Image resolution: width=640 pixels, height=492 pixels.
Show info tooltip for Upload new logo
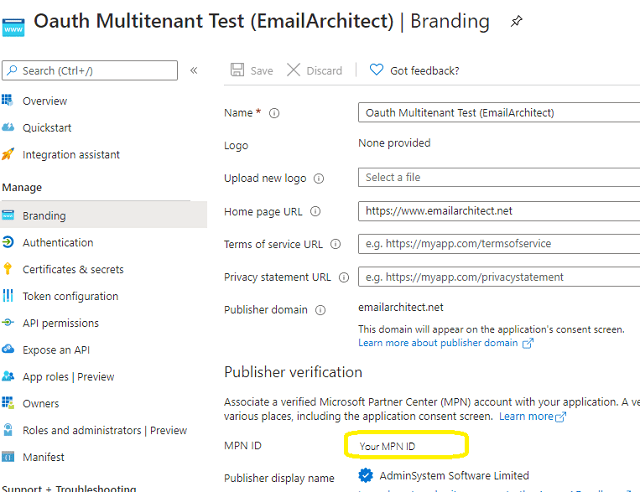point(319,178)
